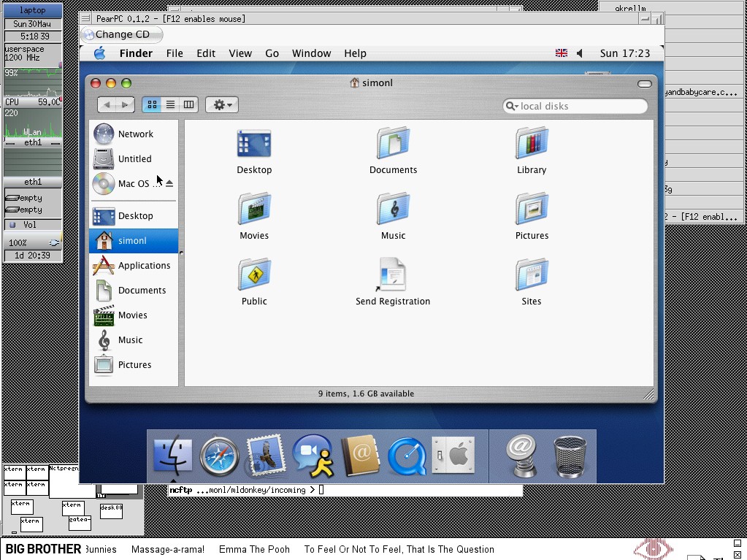Click "To Feel Or Not To Feel" ticker headline
This screenshot has width=747, height=560.
tap(399, 550)
